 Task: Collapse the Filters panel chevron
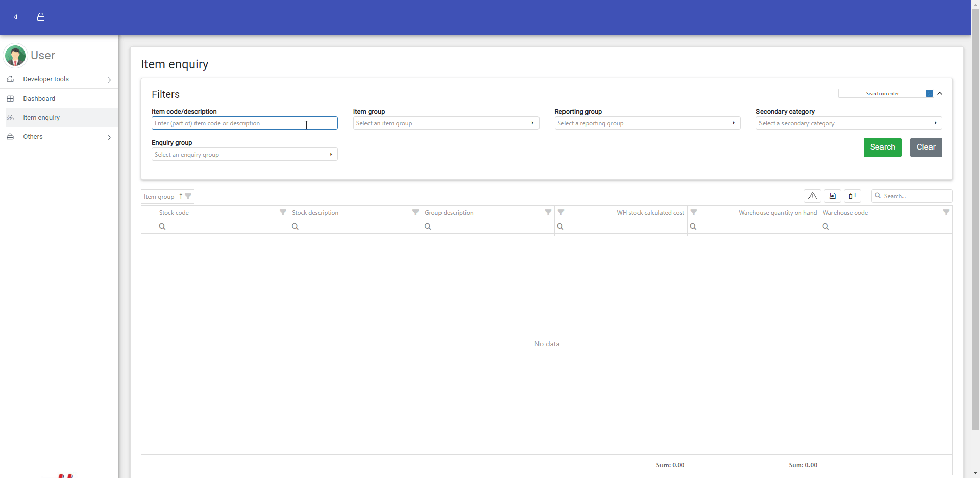pos(940,93)
